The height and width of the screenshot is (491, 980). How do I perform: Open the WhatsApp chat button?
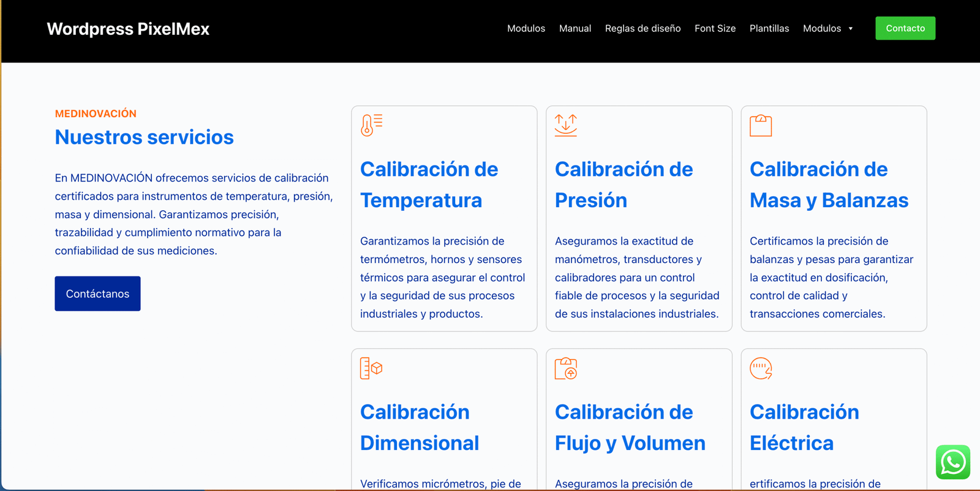952,462
